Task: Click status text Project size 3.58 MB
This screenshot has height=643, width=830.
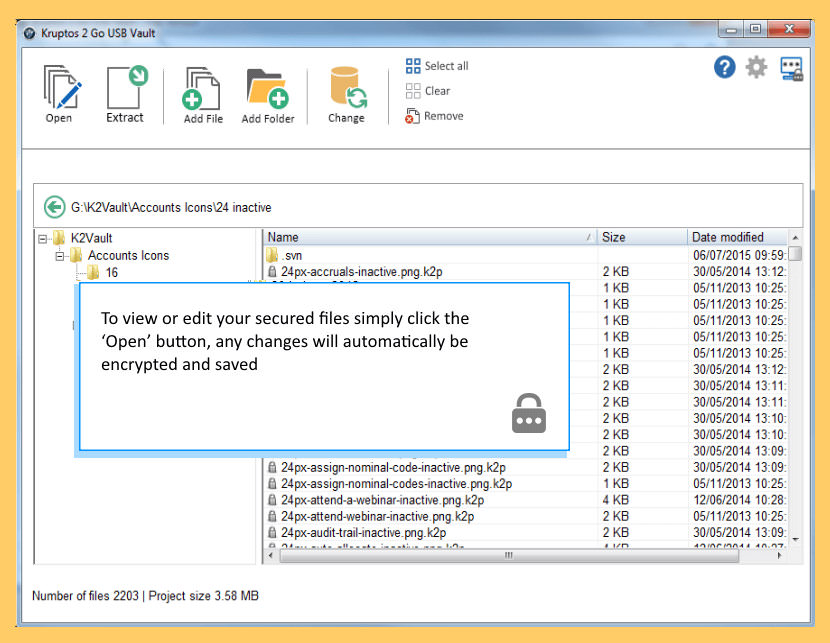Action: [203, 596]
